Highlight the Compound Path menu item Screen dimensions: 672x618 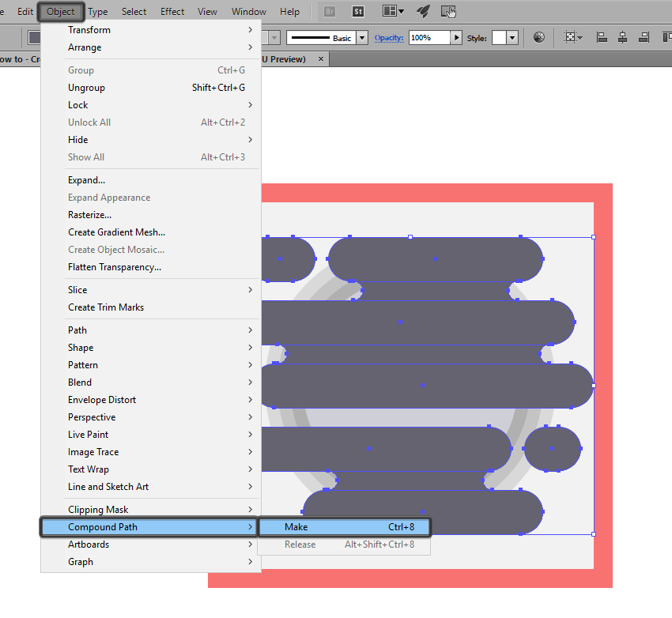coord(149,527)
